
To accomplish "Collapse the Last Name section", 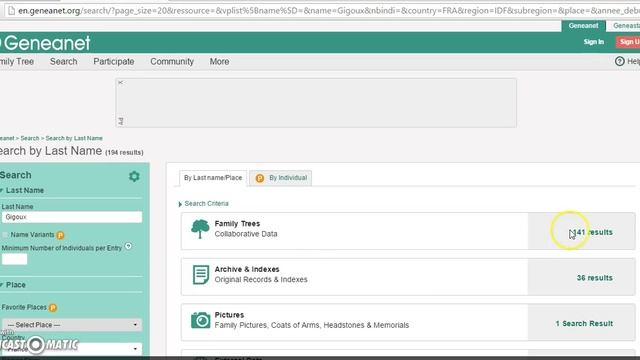I will click(x=22, y=190).
